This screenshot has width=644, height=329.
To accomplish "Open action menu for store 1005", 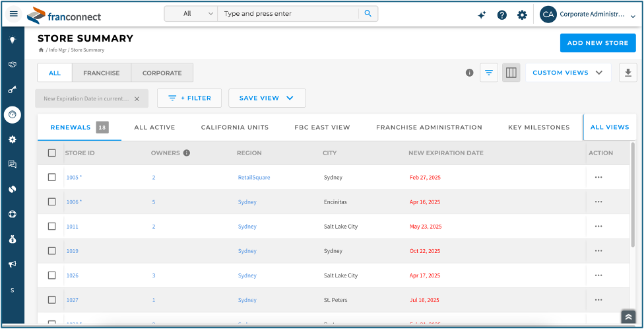I will [x=598, y=177].
